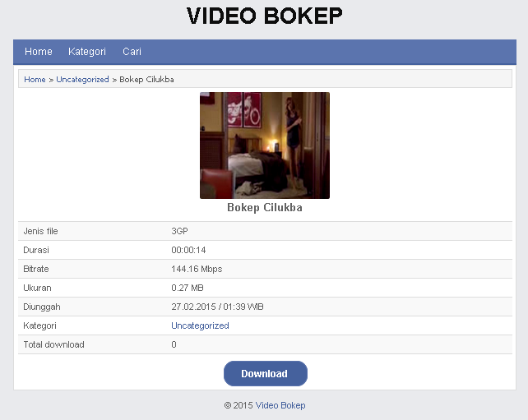
Task: Click the Bokep Cilukba breadcrumb text
Action: [x=146, y=80]
